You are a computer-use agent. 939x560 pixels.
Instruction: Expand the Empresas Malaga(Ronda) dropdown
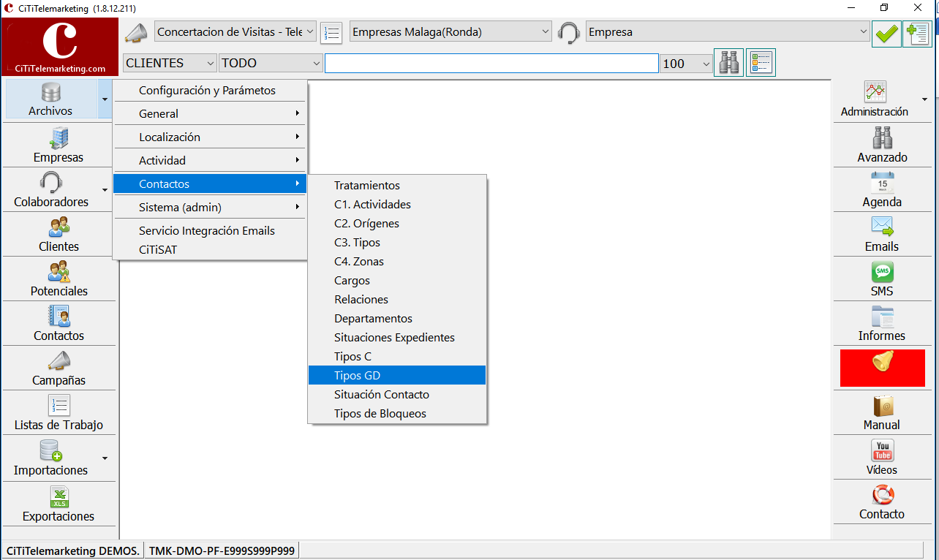(545, 32)
